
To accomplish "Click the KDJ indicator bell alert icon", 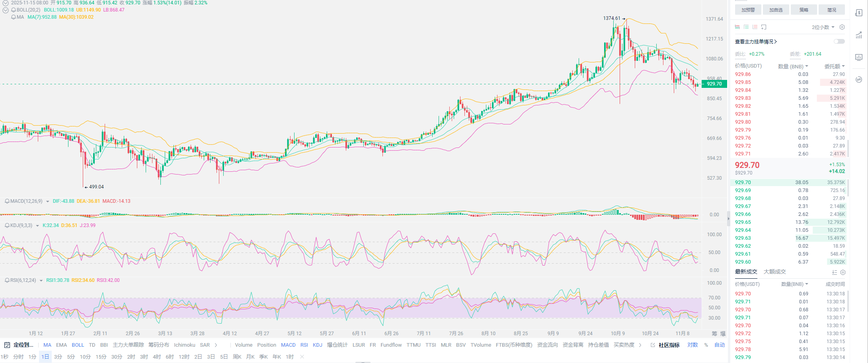I will [x=7, y=225].
